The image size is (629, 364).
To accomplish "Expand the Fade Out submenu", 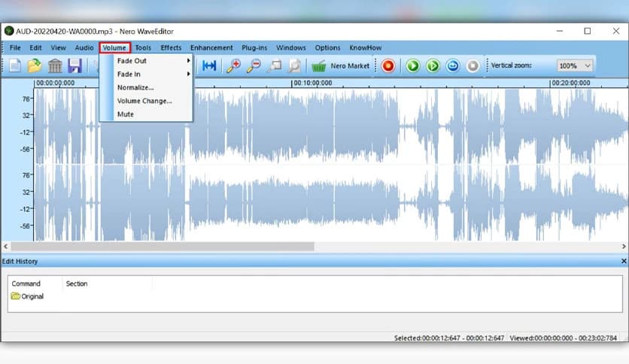I will click(146, 60).
